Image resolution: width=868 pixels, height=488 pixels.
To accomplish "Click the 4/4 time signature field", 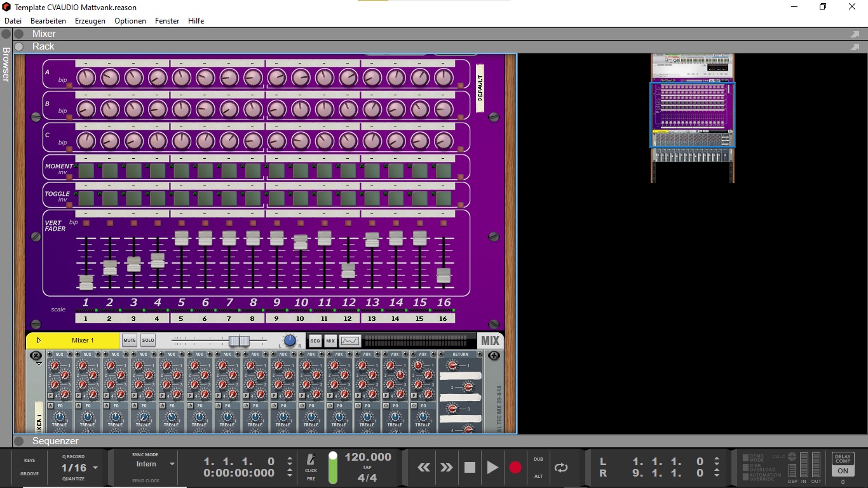I will click(x=367, y=478).
